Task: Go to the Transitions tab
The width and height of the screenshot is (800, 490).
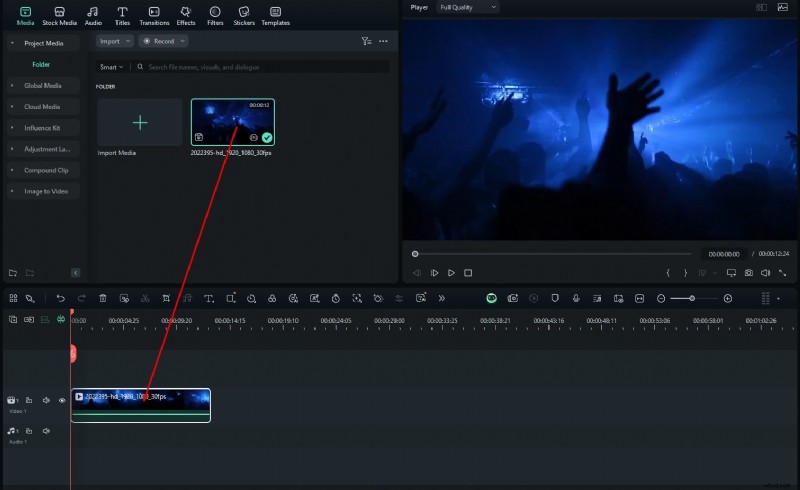Action: (x=154, y=16)
